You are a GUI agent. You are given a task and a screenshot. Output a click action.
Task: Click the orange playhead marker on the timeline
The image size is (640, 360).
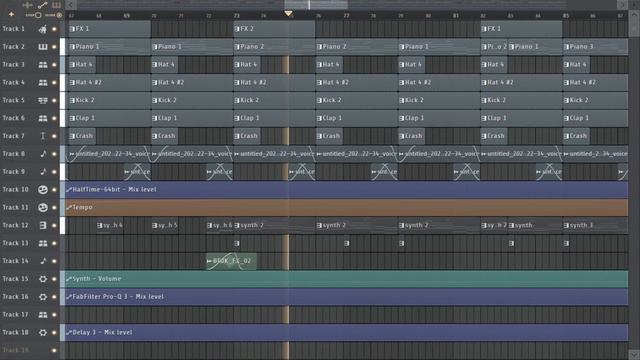point(289,14)
